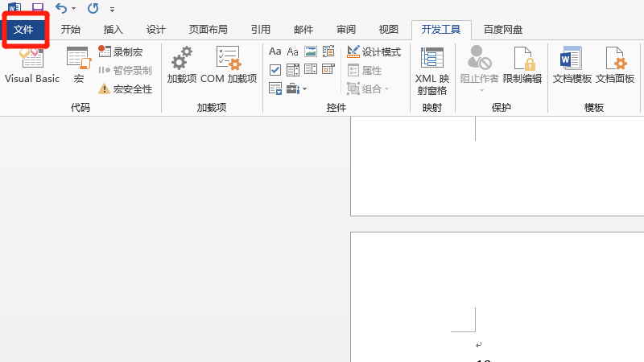This screenshot has width=644, height=362.
Task: Expand the Legacy Tools dropdown
Action: click(295, 88)
